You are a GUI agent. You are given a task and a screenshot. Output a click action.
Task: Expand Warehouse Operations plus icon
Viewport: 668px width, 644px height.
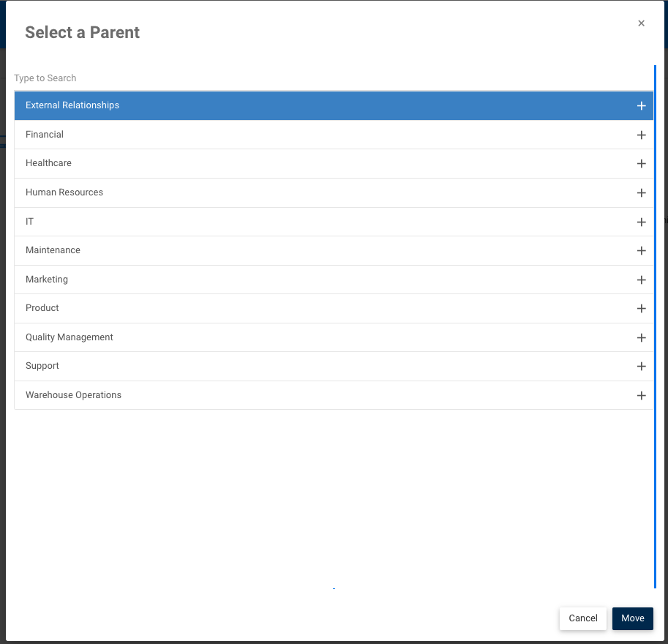[x=641, y=395]
